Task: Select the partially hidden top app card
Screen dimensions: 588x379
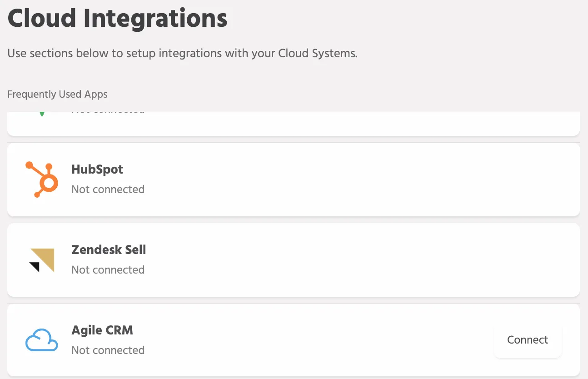Action: [x=294, y=123]
